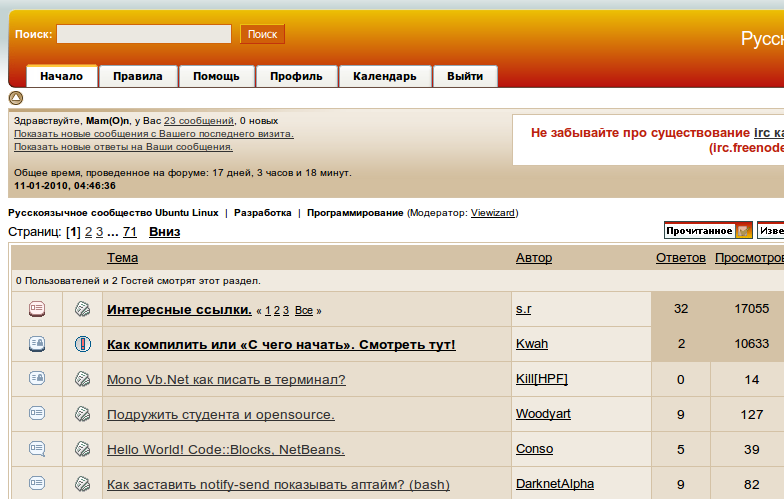Switch to the Помощь tab
784x499 pixels.
216,76
